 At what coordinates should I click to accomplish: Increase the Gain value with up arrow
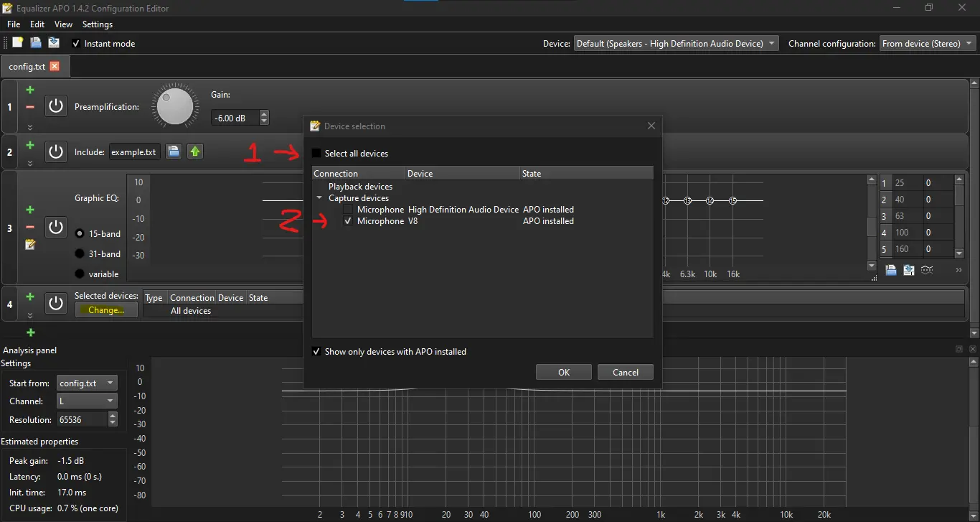(264, 114)
